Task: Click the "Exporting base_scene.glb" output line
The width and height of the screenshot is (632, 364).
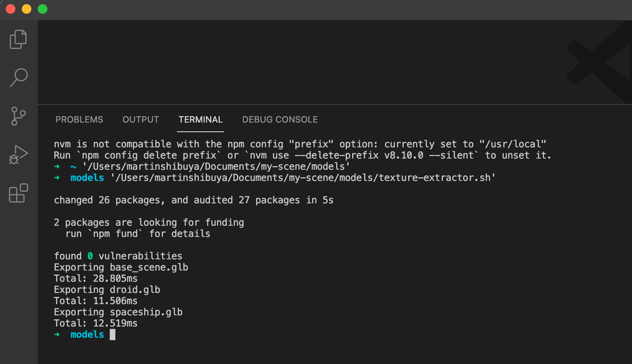Action: click(121, 267)
